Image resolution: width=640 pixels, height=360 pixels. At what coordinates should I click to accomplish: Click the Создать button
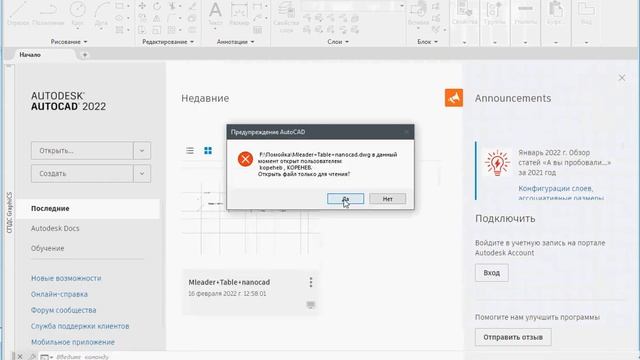click(x=82, y=173)
